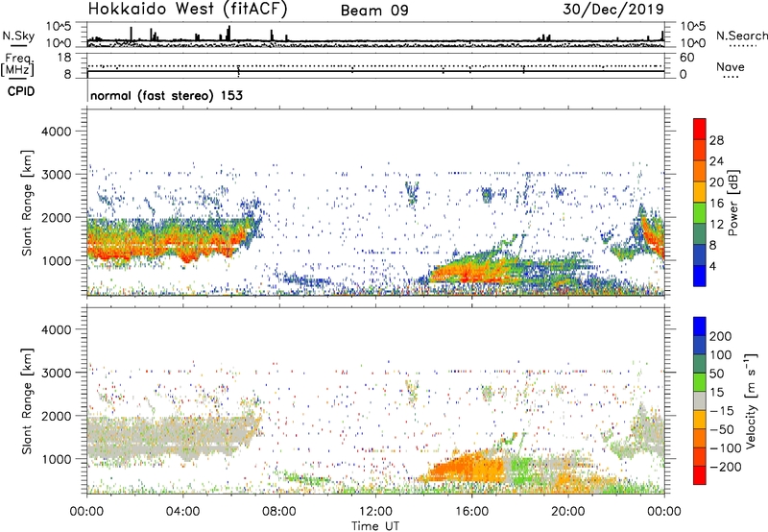Click the 'Beam 09' label

(374, 11)
